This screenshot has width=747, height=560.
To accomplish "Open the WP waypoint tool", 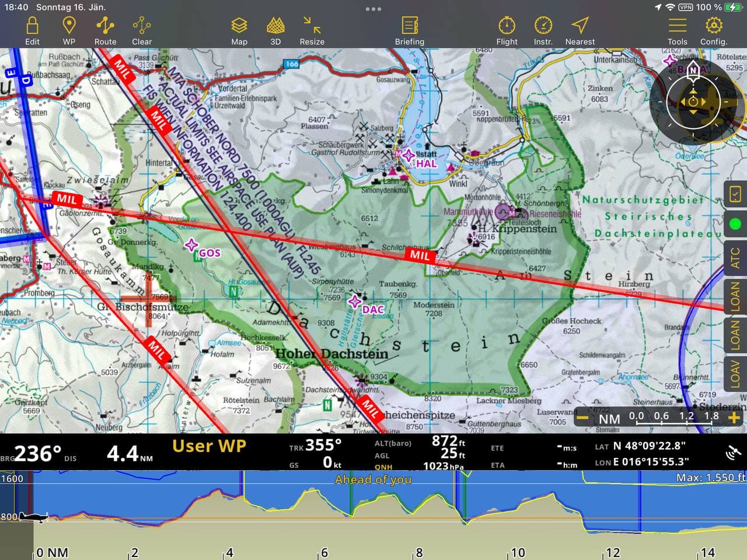I will (69, 30).
